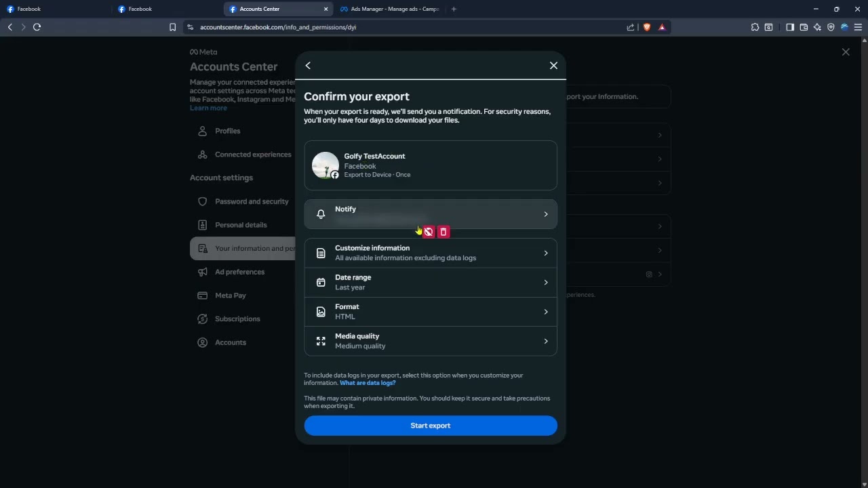Open site information icon in the address bar
Viewport: 868px width, 488px height.
[191, 27]
